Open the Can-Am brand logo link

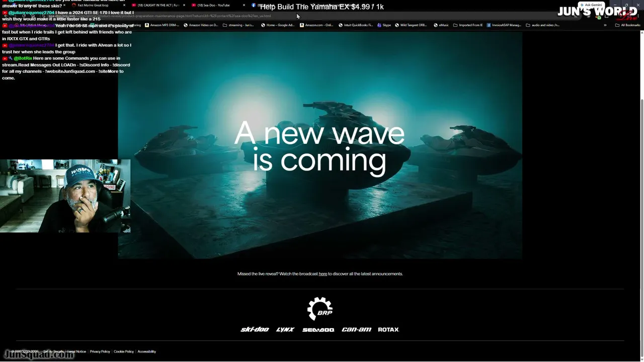tap(356, 330)
